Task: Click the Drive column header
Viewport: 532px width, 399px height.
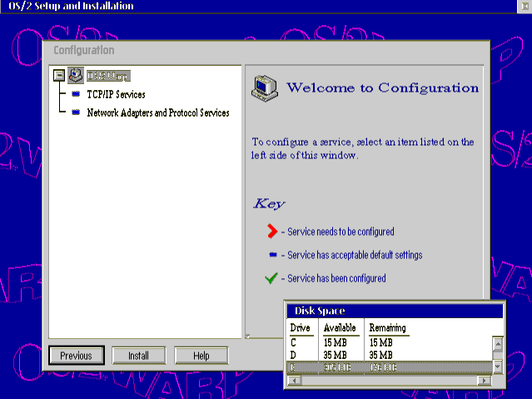Action: coord(301,328)
